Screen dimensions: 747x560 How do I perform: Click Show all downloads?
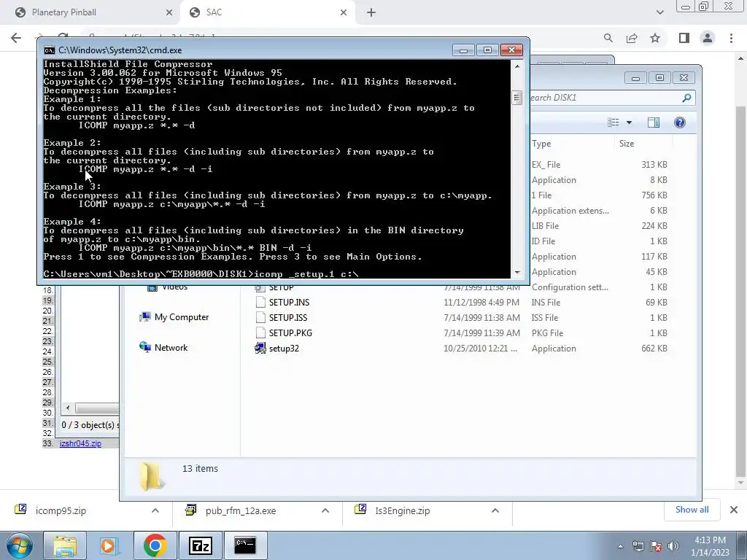point(692,510)
